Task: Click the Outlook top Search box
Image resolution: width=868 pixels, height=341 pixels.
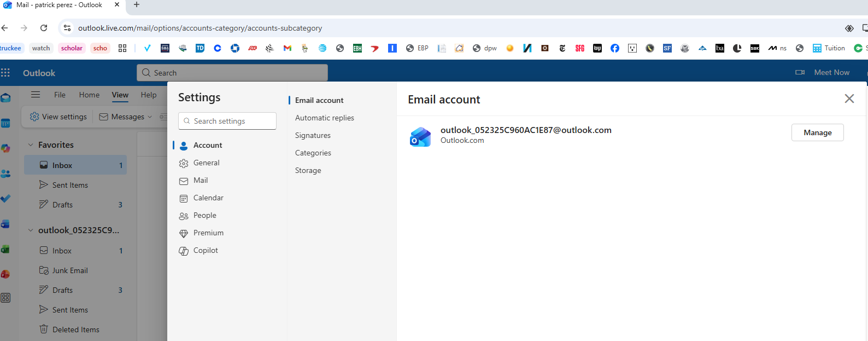Action: point(232,73)
